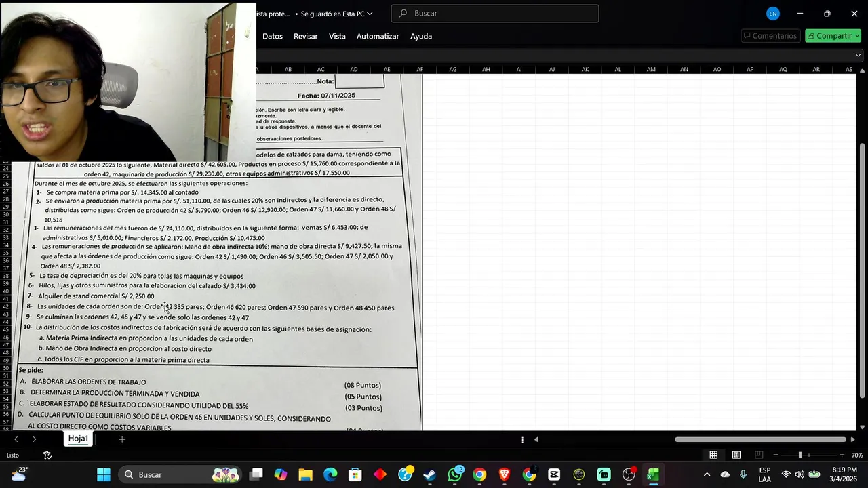Click the volume speaker tray icon
The image size is (868, 488).
tap(800, 474)
